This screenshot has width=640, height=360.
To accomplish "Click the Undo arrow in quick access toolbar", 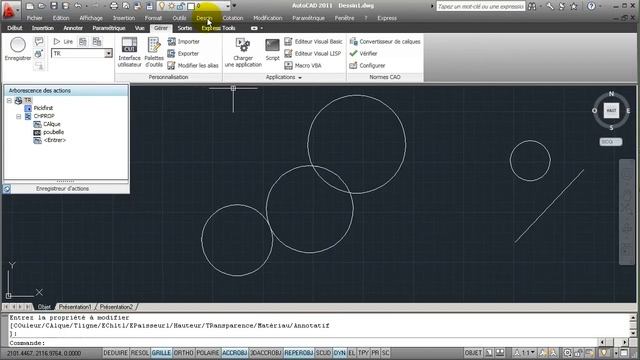I will (78, 6).
